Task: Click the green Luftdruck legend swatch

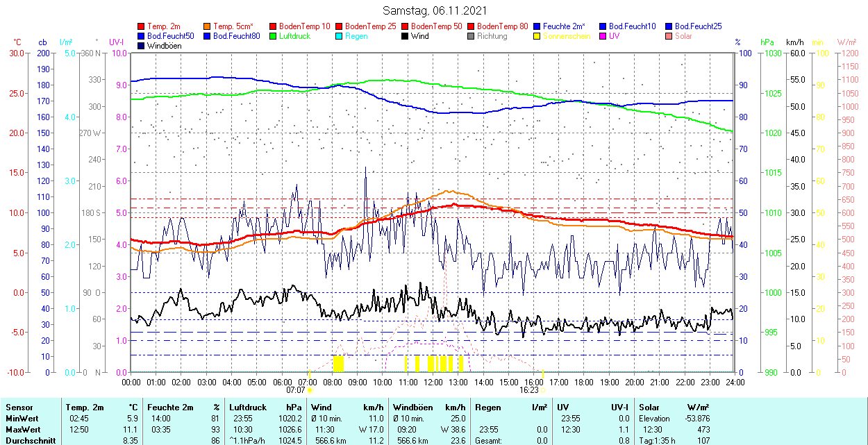Action: click(274, 36)
